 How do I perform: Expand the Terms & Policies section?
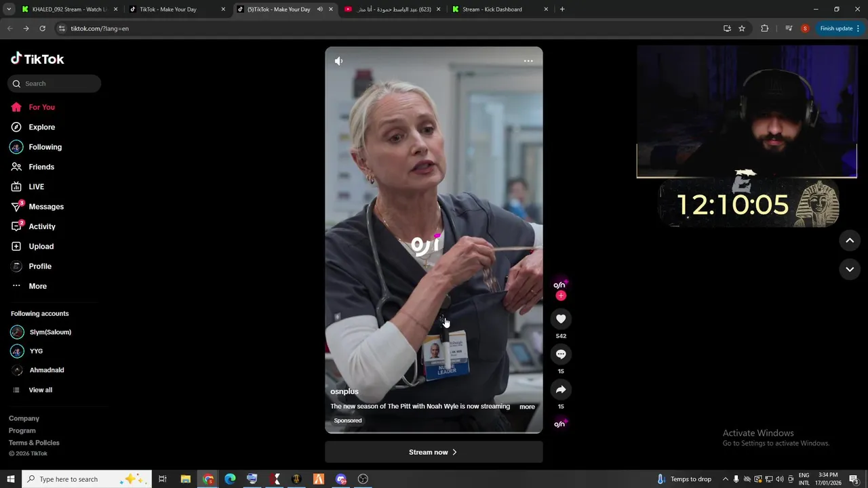[x=34, y=443]
